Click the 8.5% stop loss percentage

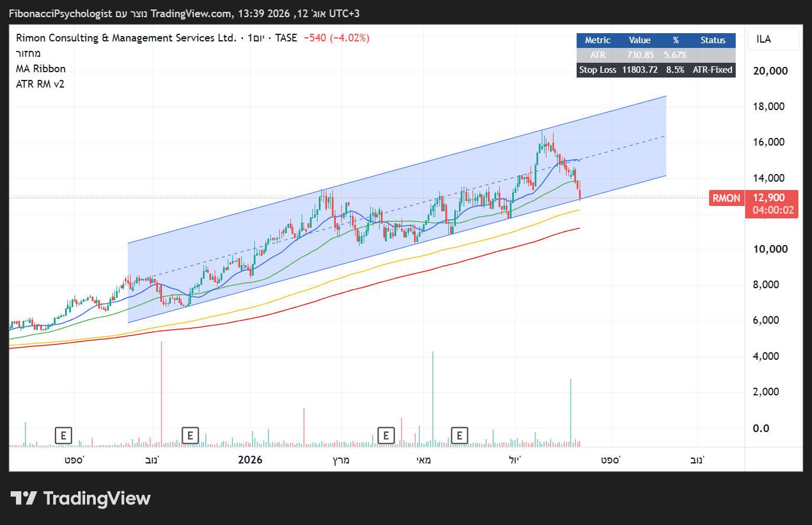pyautogui.click(x=675, y=70)
